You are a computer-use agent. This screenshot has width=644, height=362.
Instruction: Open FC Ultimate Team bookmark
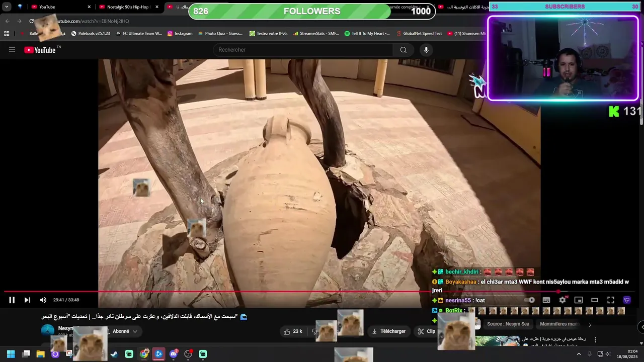(138, 34)
